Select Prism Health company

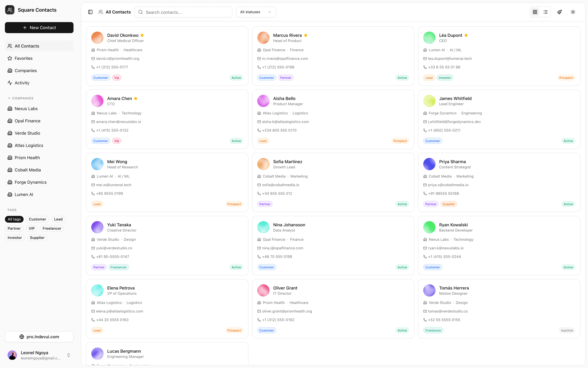click(x=39, y=158)
